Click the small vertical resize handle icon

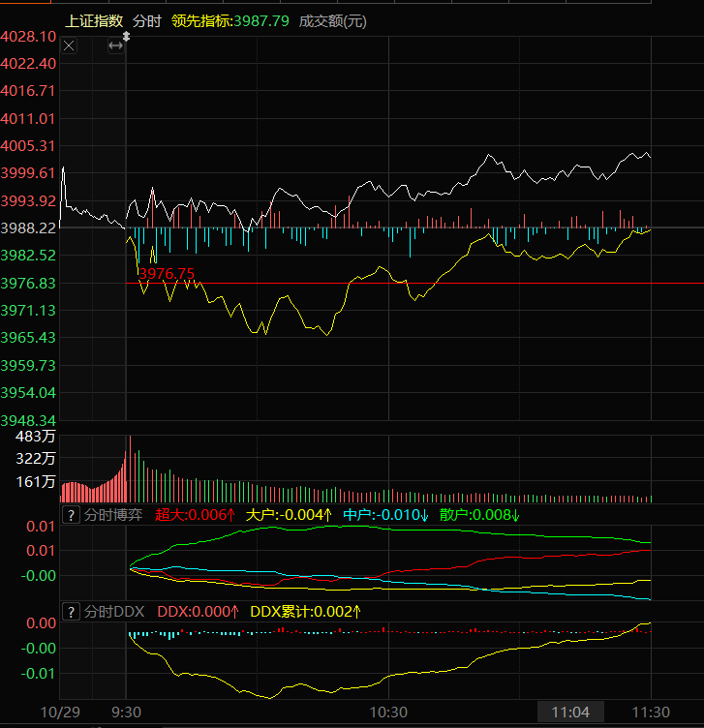[x=126, y=36]
